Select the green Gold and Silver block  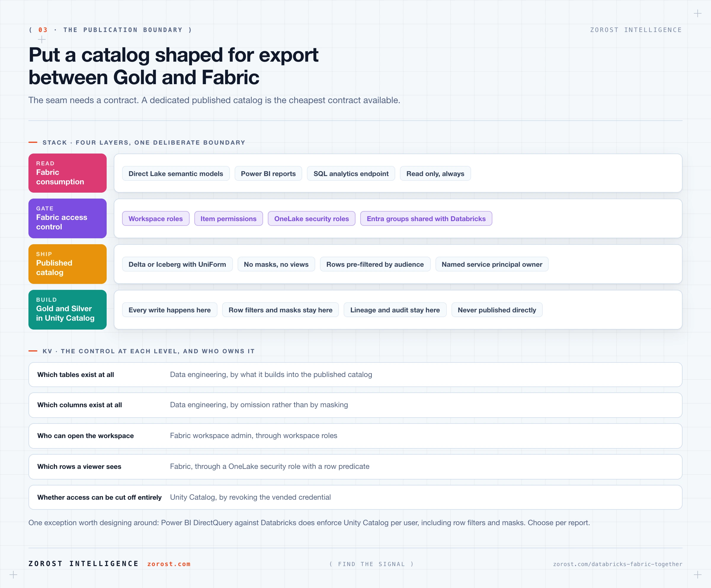tap(67, 310)
